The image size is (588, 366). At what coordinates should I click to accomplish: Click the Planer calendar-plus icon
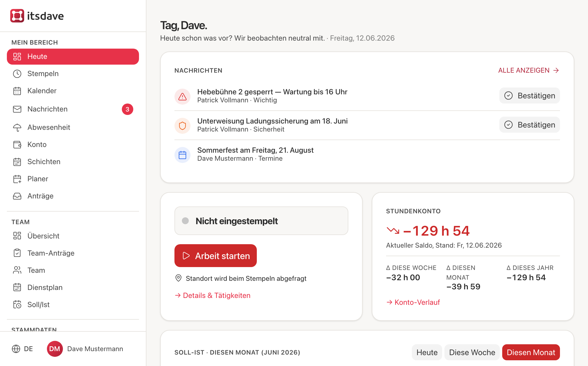point(17,179)
